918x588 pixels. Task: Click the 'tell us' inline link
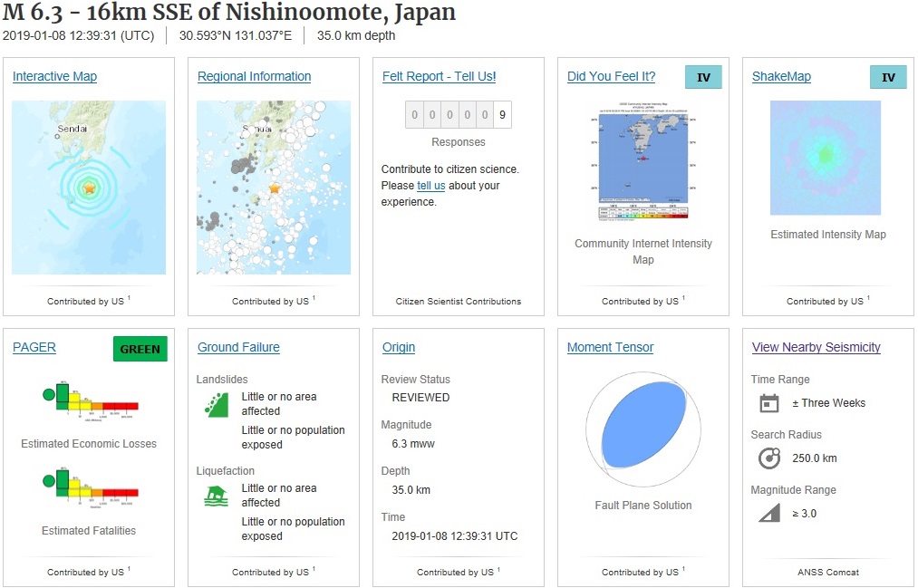pyautogui.click(x=430, y=186)
